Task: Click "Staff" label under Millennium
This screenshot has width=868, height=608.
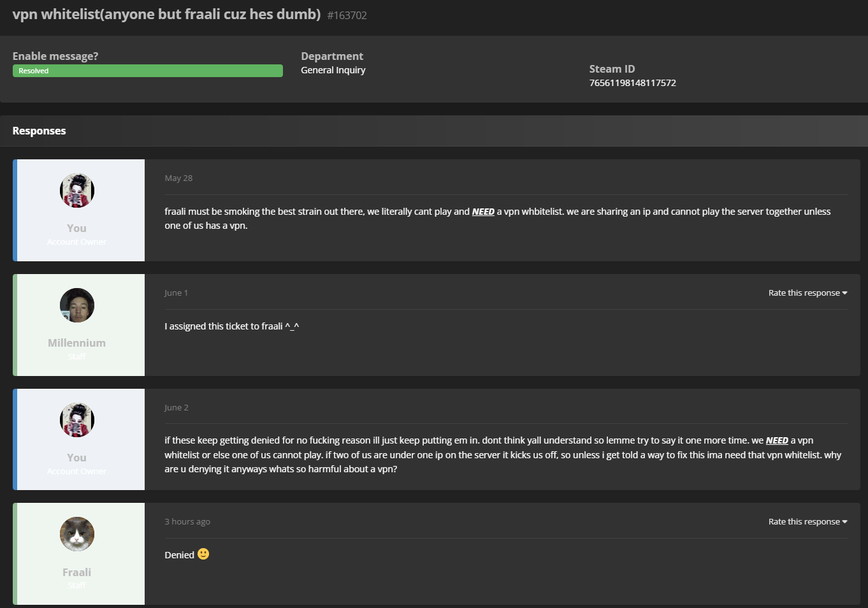Action: [x=76, y=356]
